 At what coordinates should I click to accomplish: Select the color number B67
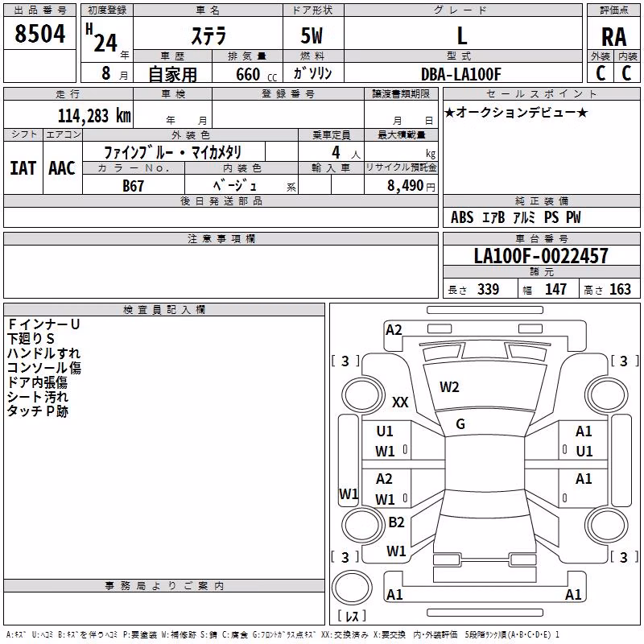pyautogui.click(x=133, y=186)
